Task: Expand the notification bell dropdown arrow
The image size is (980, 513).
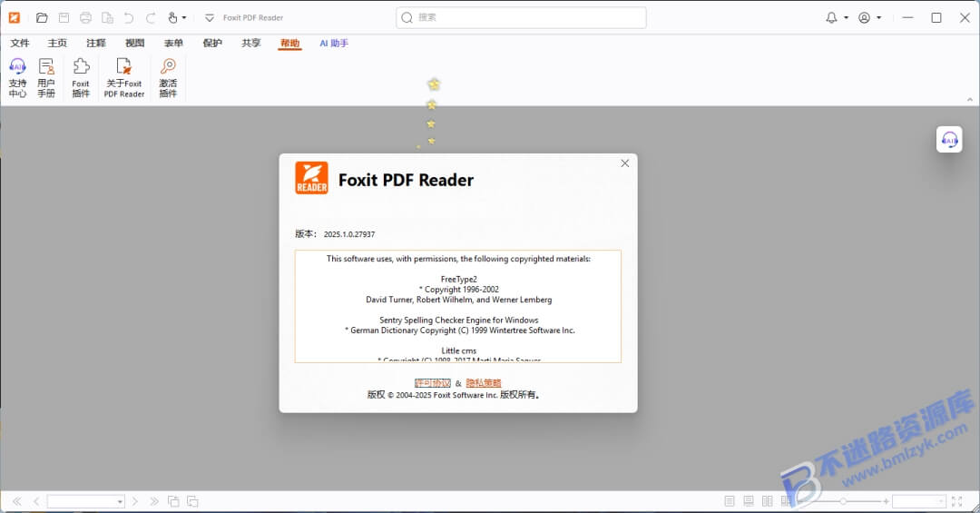Action: 847,17
